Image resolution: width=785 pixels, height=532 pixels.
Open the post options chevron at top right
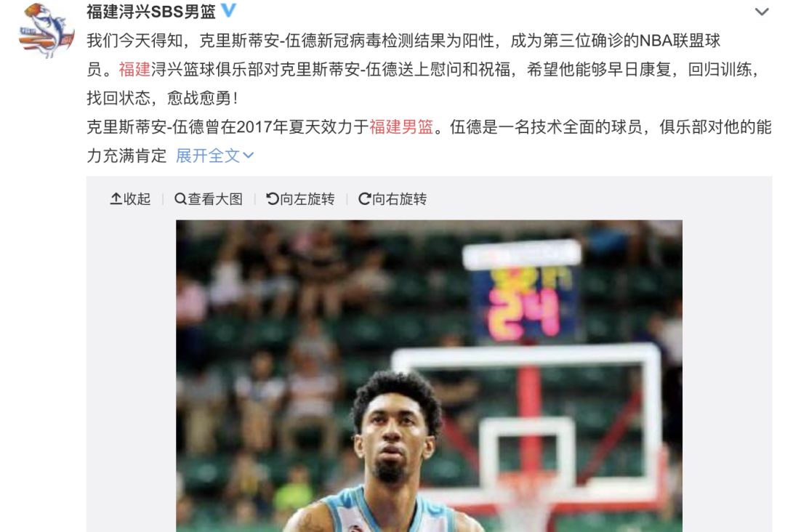tap(762, 12)
